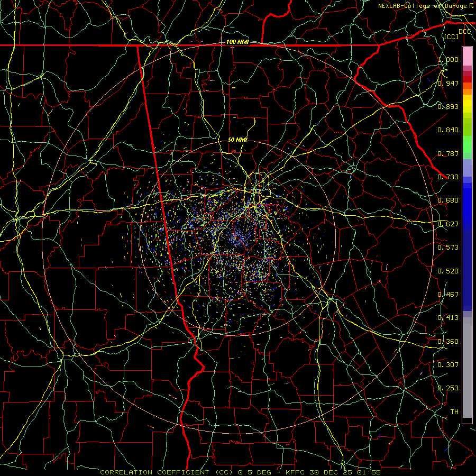Pick the pink segment of the color bar

(467, 57)
